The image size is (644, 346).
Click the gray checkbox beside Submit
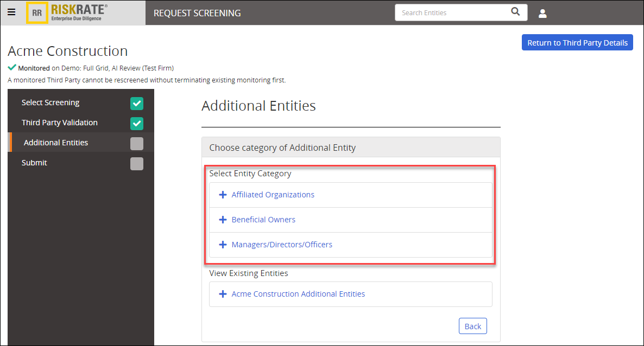coord(136,162)
